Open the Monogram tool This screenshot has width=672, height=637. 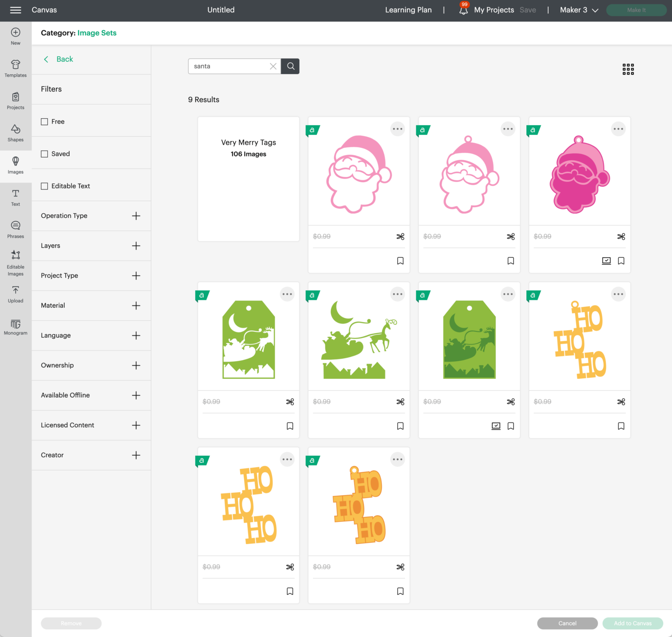pyautogui.click(x=16, y=327)
